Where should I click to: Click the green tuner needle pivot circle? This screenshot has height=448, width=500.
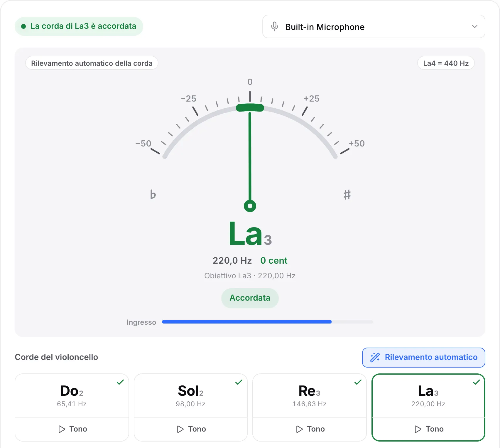(250, 206)
